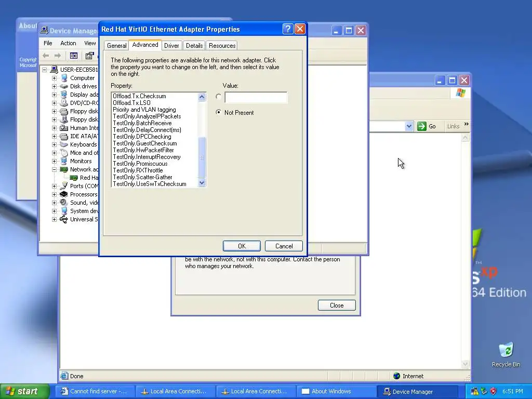This screenshot has height=399, width=532.
Task: Click the security alert shield tray icon
Action: pyautogui.click(x=494, y=391)
